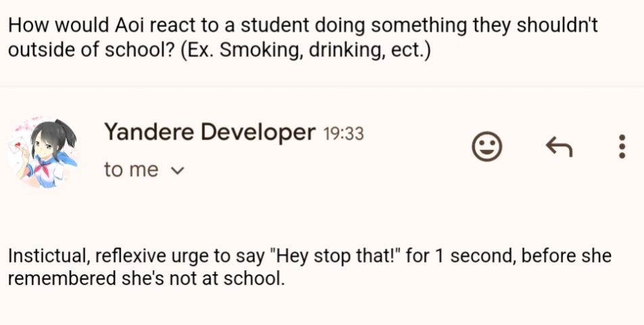Open the Yandere Developer sender name
Screen dimensions: 644x325
(x=209, y=133)
